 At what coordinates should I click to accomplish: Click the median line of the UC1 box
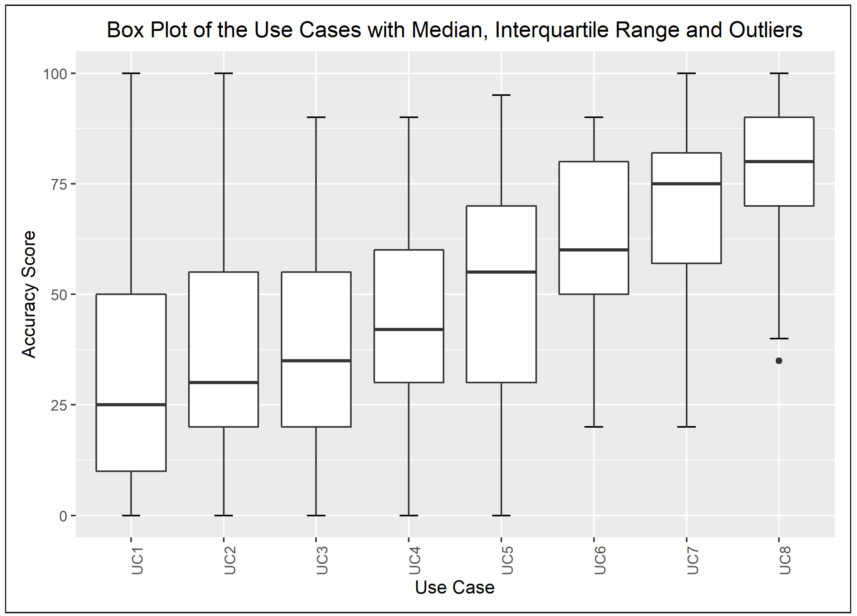(x=131, y=405)
